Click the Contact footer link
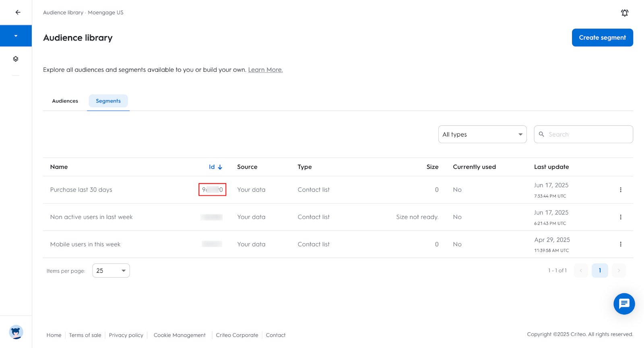Viewport: 644px width, 348px height. click(276, 335)
